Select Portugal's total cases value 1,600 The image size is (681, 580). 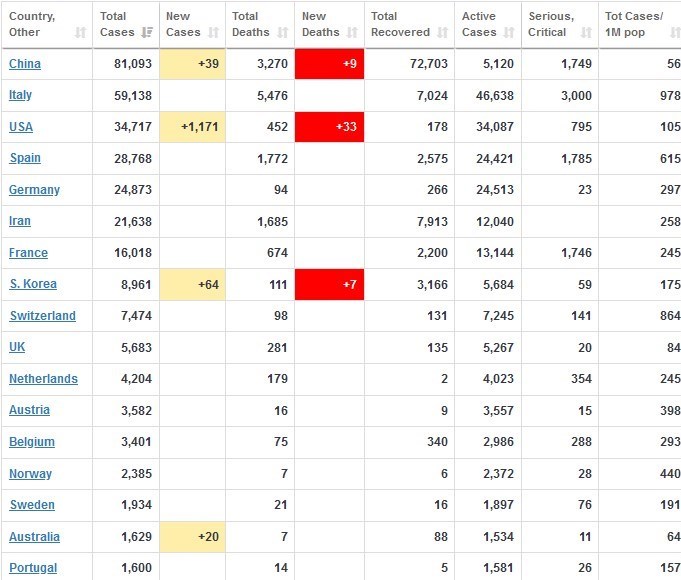pos(136,568)
